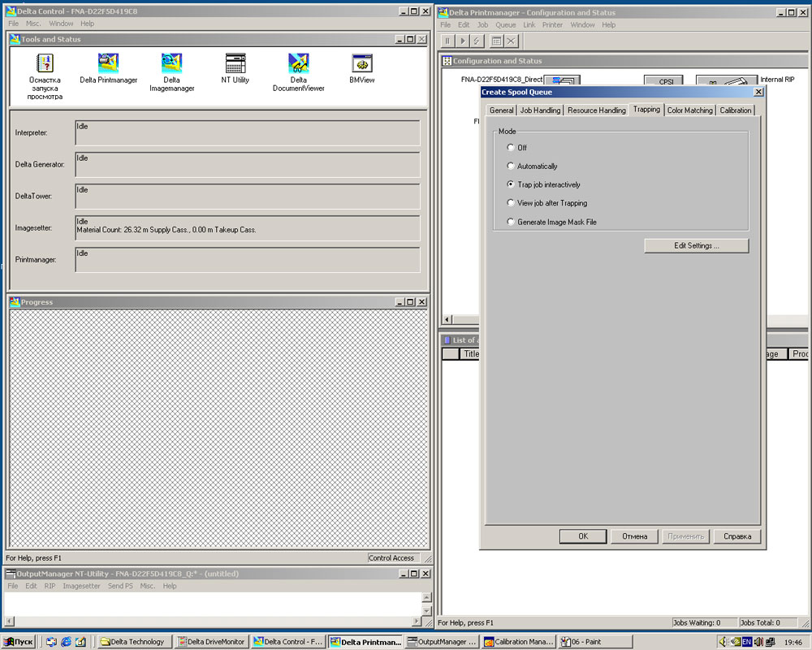The width and height of the screenshot is (812, 650).
Task: Switch to the Job Handling tab
Action: click(x=540, y=110)
